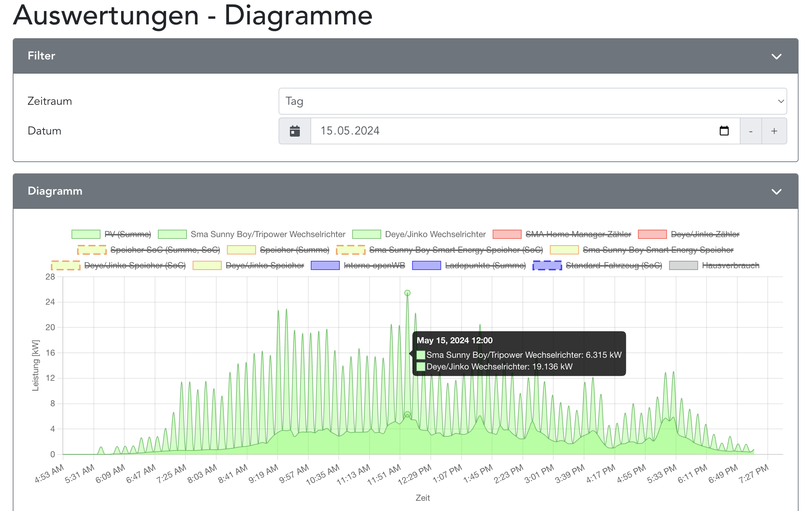Click the red Deye/Jinko Zähler legend swatch
Screen dimensions: 812x511
click(652, 234)
